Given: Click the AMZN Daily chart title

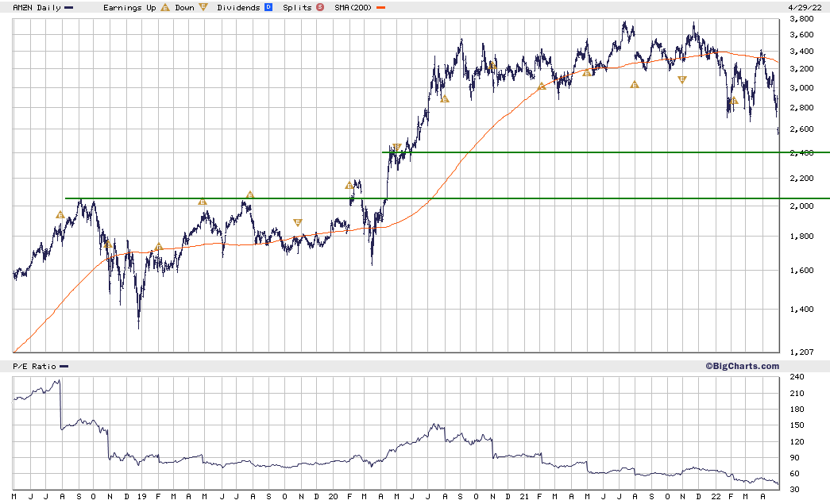Looking at the screenshot, I should click(x=37, y=7).
